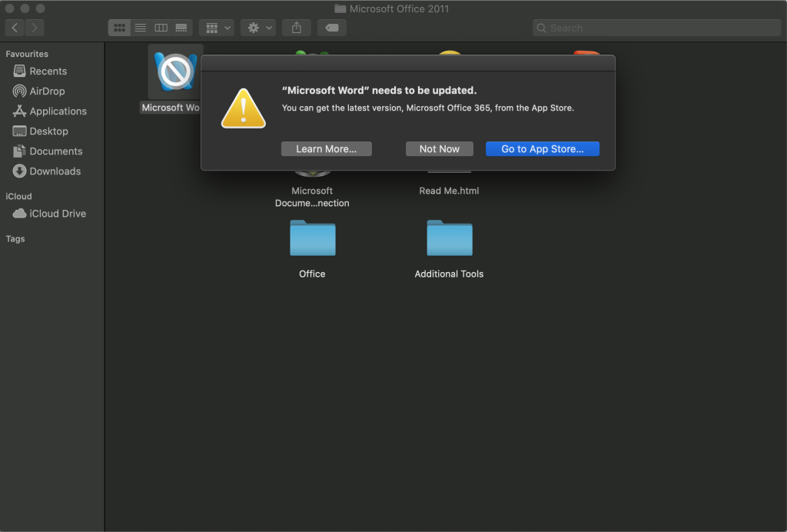This screenshot has height=532, width=787.
Task: Open the gear action menu
Action: pyautogui.click(x=258, y=28)
